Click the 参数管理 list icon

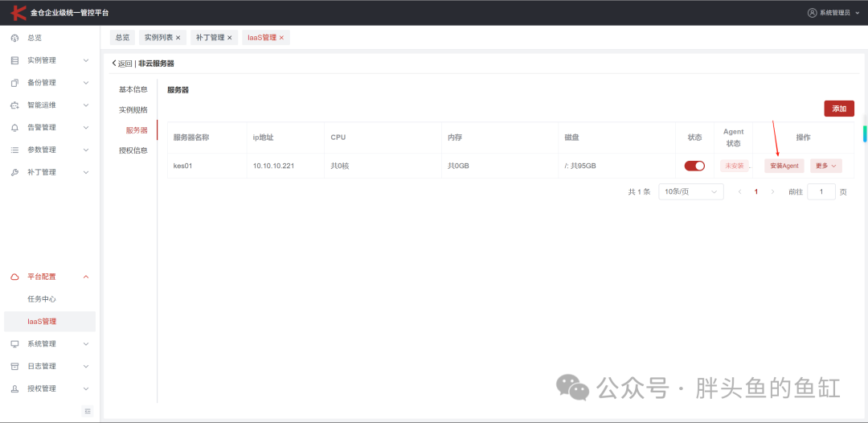pos(15,150)
